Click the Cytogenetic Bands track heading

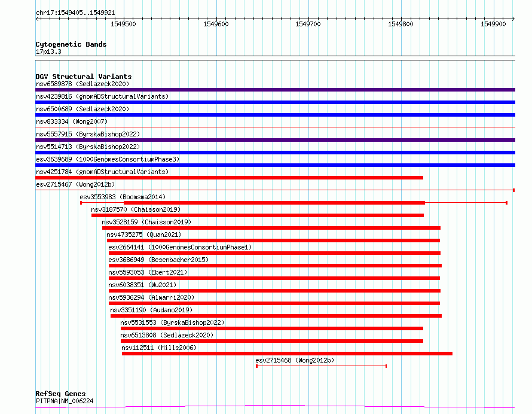tap(71, 44)
